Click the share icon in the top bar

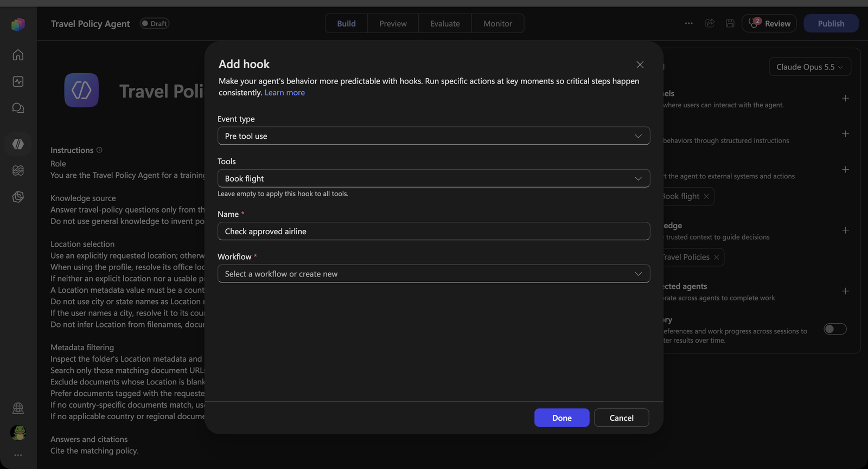(x=710, y=23)
